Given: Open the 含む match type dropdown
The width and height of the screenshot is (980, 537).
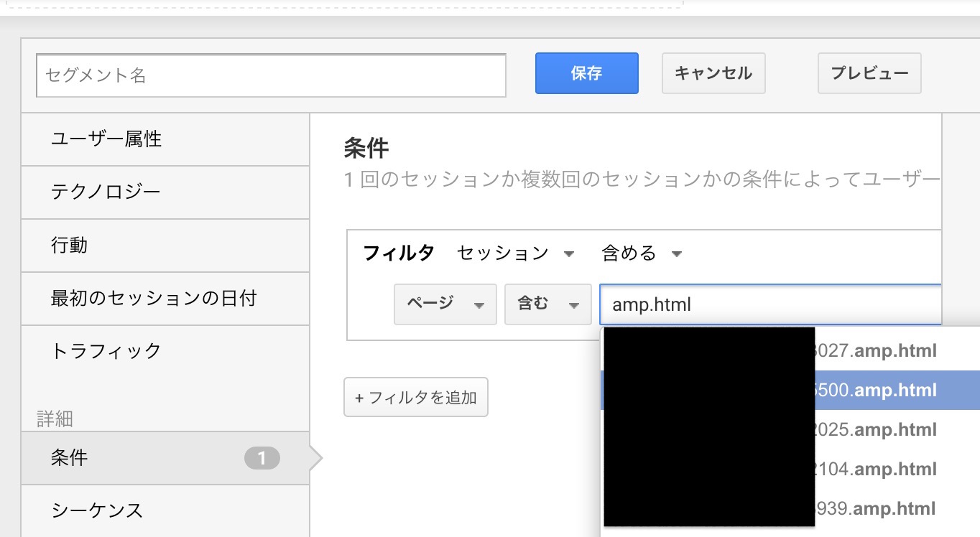Looking at the screenshot, I should tap(547, 304).
